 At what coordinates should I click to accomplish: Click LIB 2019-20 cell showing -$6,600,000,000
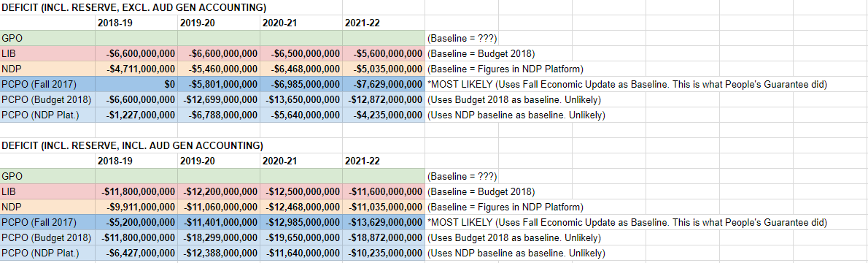tap(219, 54)
